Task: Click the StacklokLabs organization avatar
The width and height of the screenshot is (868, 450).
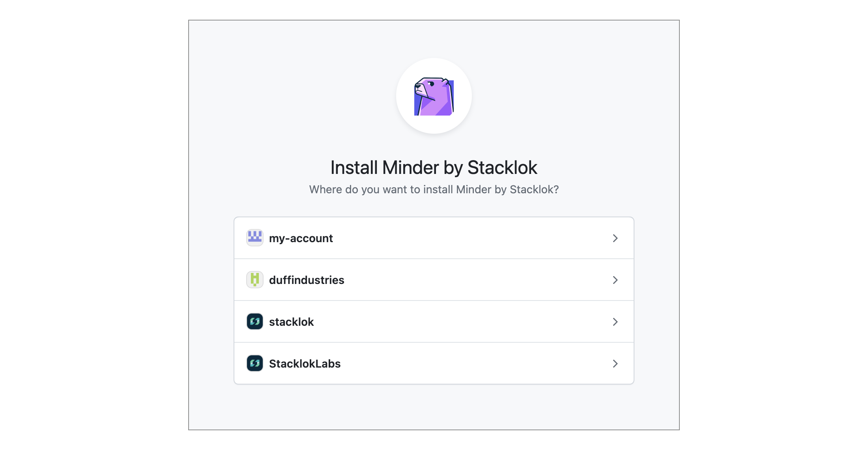Action: point(255,363)
